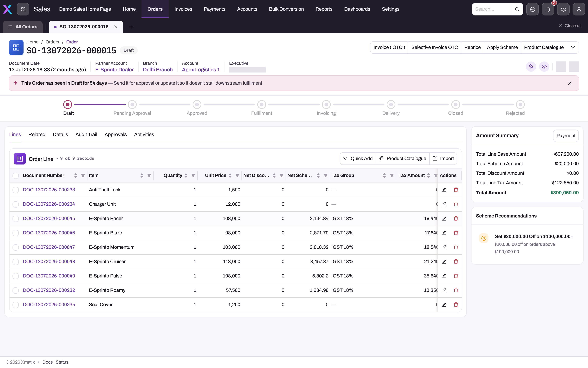Check the E-Sprinto Racer row checkbox
The height and width of the screenshot is (368, 588).
[16, 219]
